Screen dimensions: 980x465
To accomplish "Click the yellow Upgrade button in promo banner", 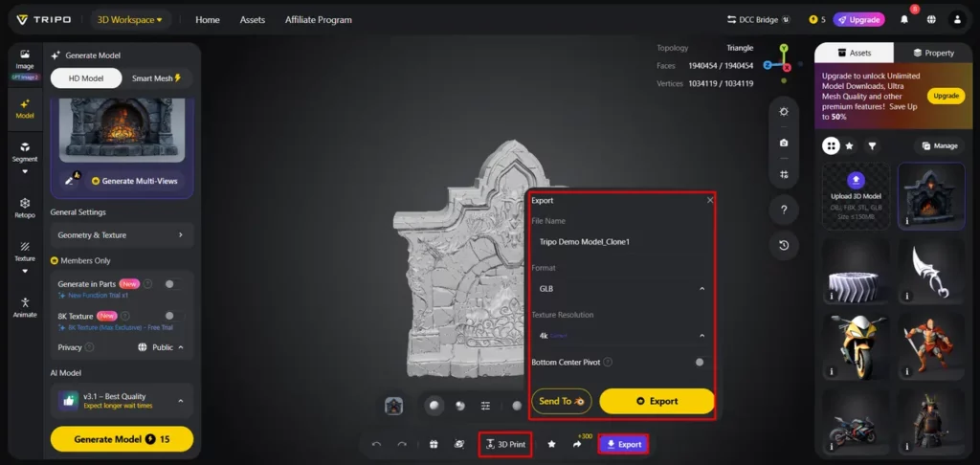I will click(947, 96).
